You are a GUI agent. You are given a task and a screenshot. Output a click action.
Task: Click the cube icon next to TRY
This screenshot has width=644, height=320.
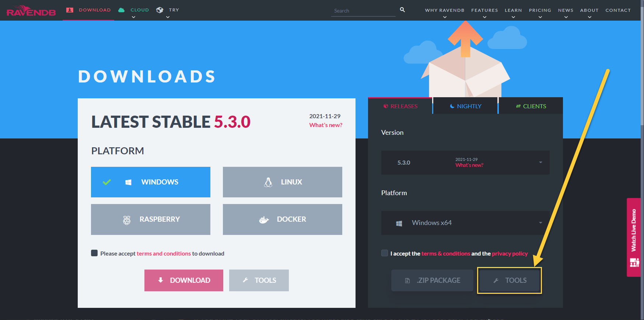(x=160, y=10)
